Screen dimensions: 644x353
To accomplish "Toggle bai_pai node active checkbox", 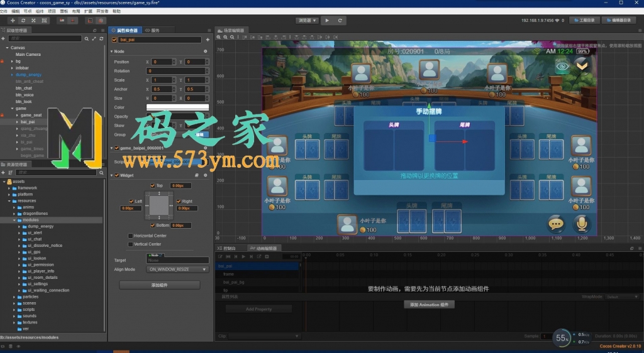I will pos(114,40).
